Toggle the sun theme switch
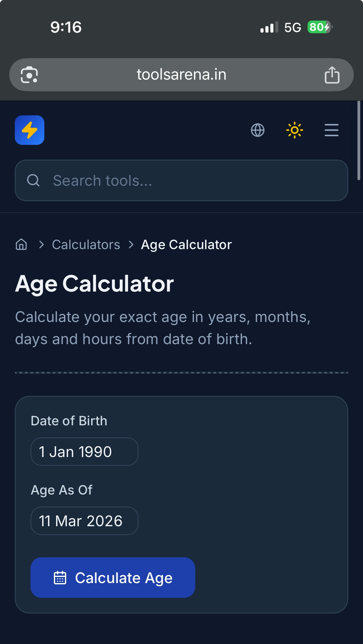Viewport: 363px width, 644px height. (295, 130)
